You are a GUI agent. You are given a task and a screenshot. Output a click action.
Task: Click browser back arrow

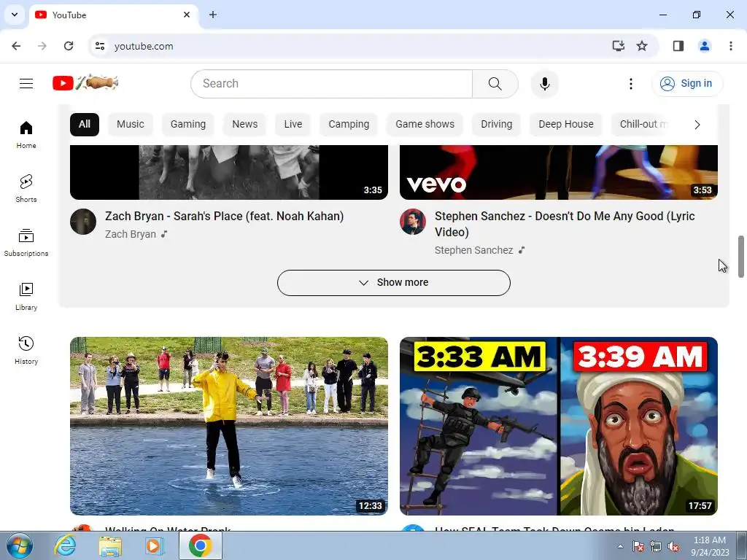[16, 46]
